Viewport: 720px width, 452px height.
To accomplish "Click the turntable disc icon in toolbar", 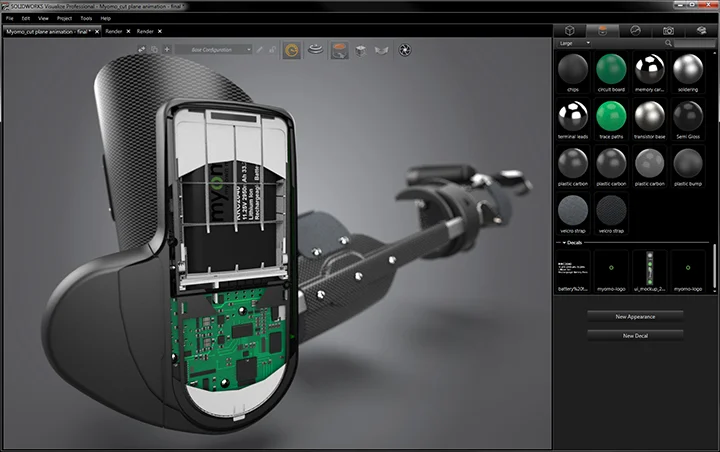I will coord(316,49).
